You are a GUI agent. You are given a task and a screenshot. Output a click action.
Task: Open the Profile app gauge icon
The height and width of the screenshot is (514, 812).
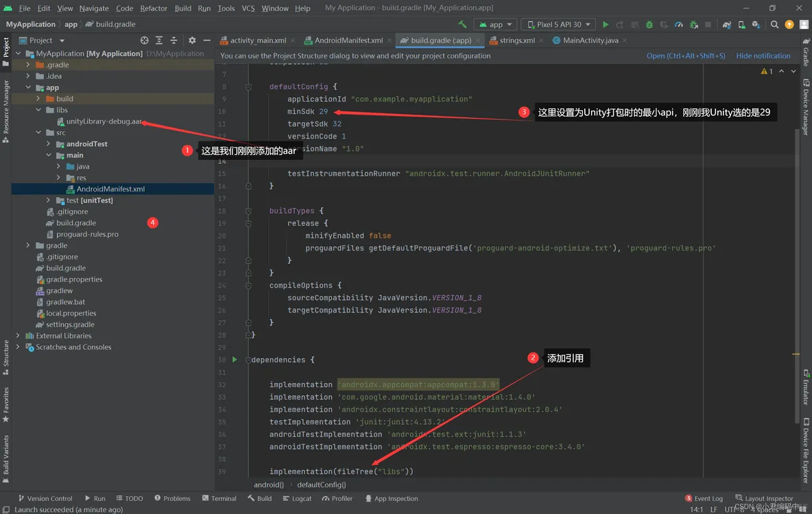pos(678,24)
